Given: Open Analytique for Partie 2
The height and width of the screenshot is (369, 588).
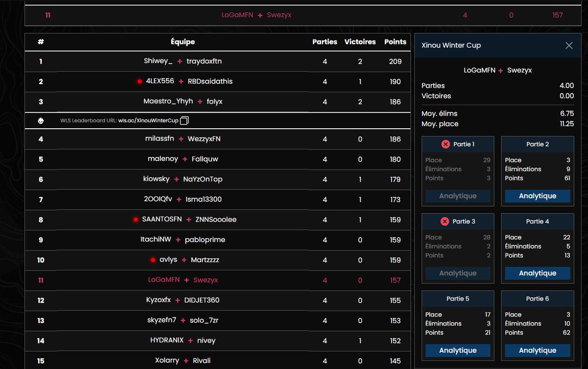Looking at the screenshot, I should (538, 196).
